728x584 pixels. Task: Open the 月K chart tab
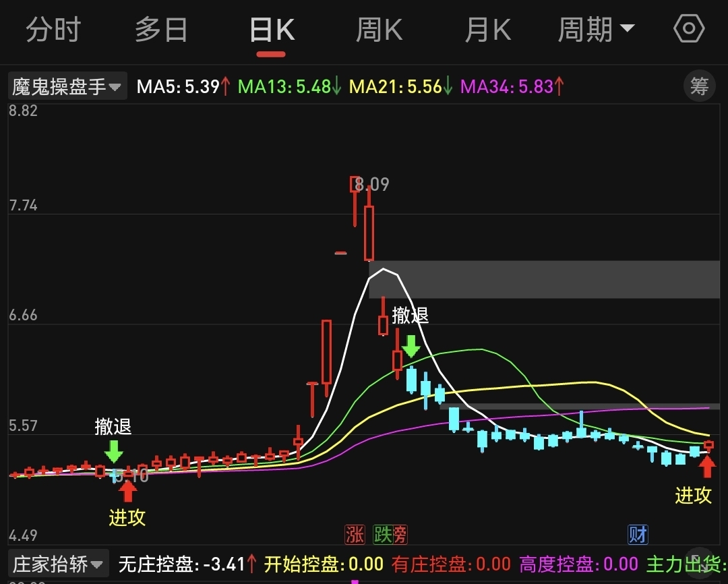tap(487, 30)
